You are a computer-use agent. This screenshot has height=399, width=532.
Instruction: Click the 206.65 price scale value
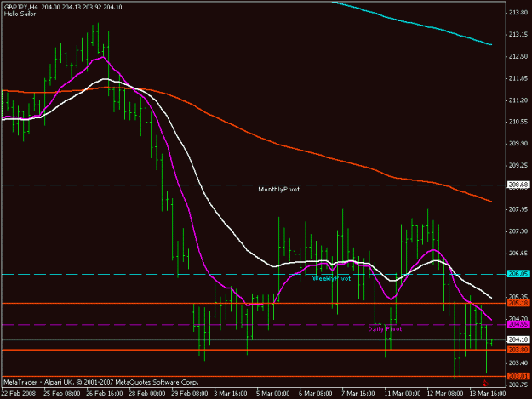point(518,254)
